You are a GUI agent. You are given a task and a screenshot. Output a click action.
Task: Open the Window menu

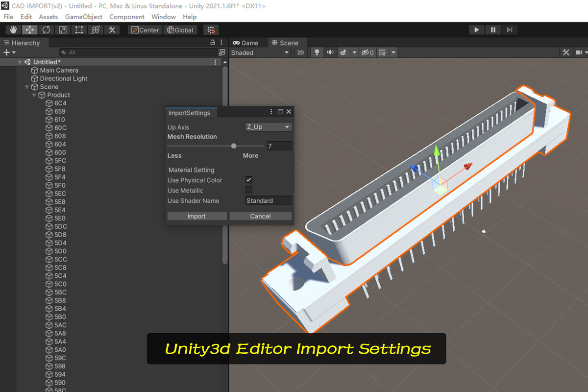pyautogui.click(x=164, y=17)
